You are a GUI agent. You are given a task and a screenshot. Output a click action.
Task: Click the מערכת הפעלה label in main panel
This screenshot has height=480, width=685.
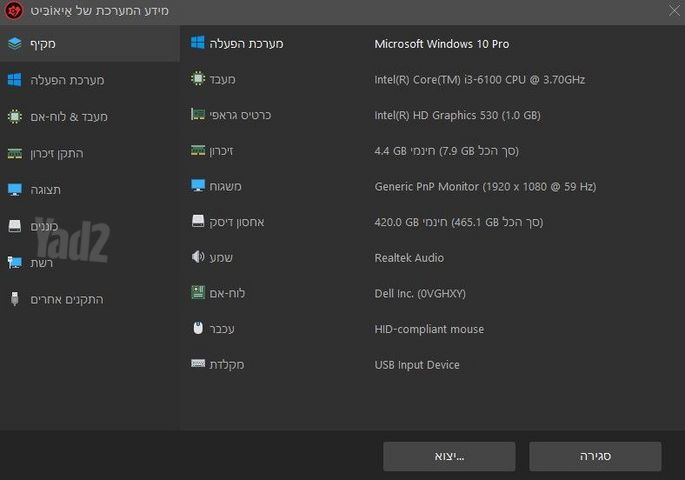pyautogui.click(x=246, y=44)
